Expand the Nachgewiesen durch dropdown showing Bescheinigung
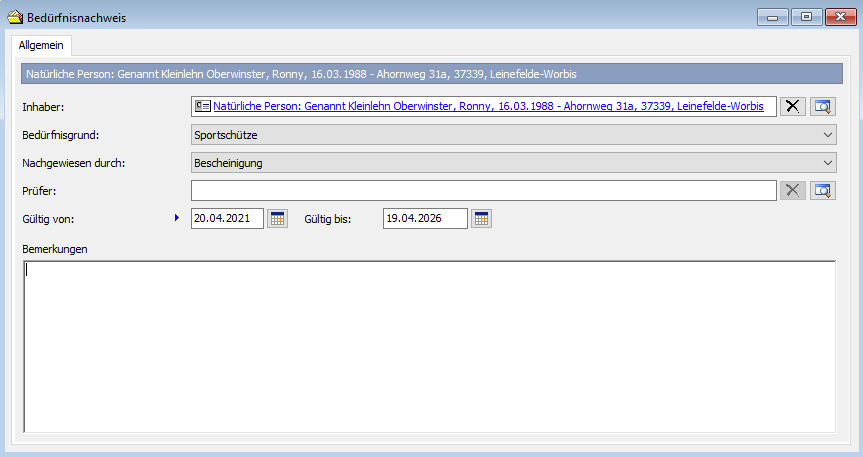This screenshot has height=457, width=863. coord(513,162)
